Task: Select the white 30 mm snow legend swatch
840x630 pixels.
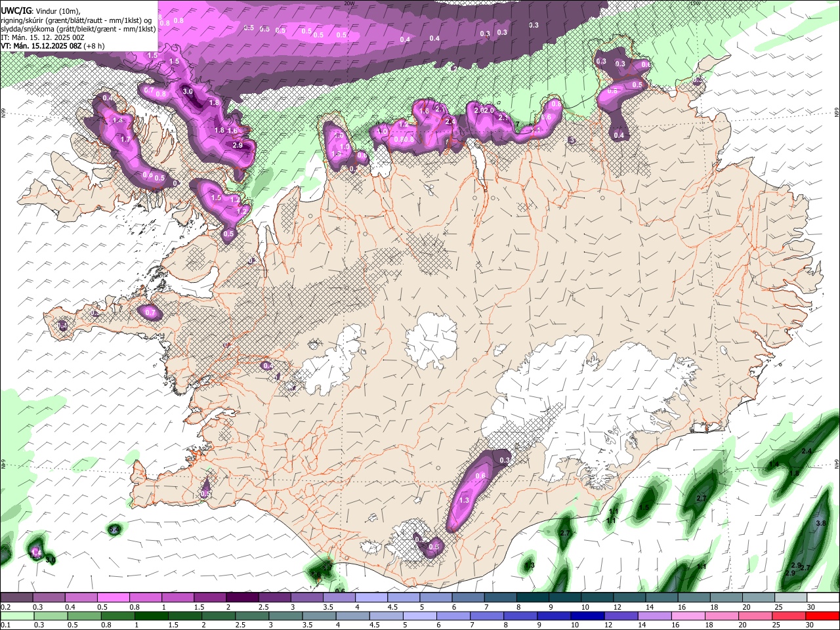Action: (823, 598)
